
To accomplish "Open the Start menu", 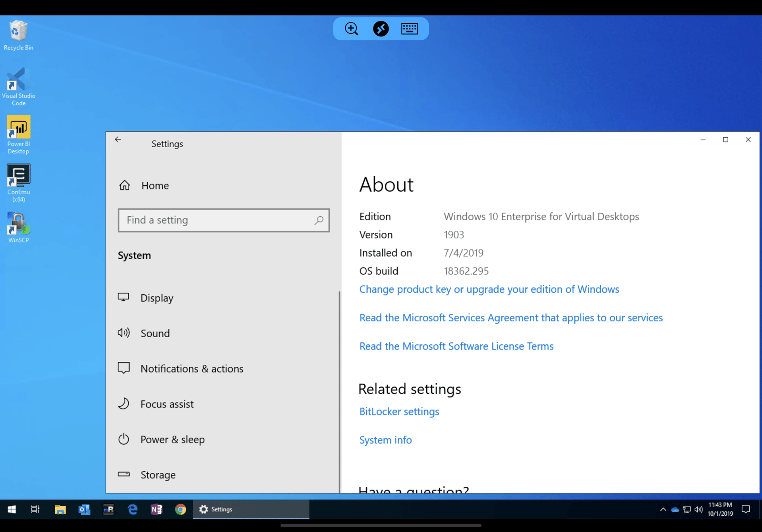I will [12, 509].
